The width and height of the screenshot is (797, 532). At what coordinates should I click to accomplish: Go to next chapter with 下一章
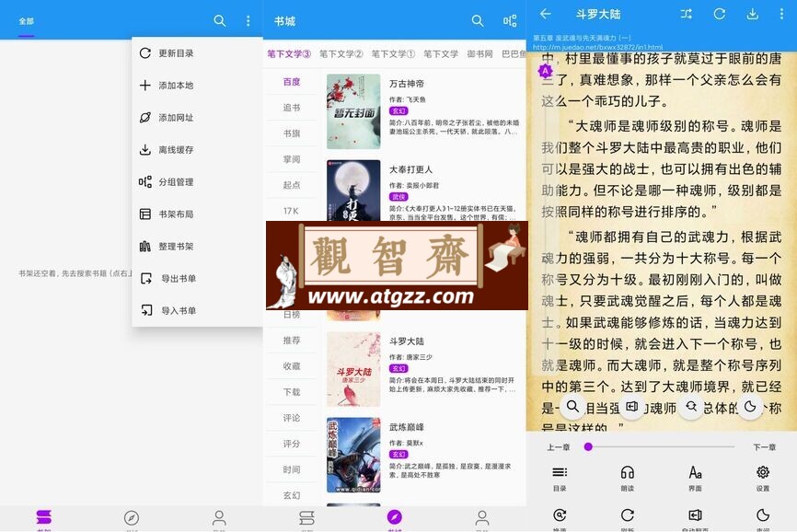coord(764,447)
